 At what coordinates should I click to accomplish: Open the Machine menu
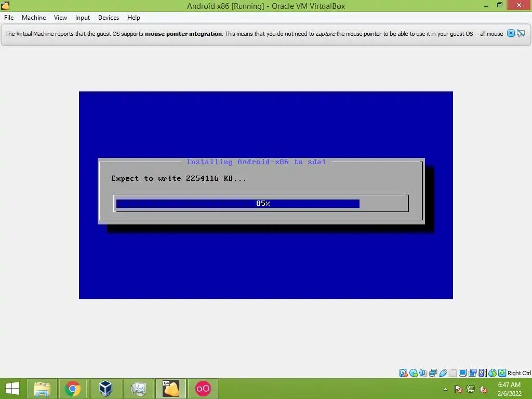(34, 18)
